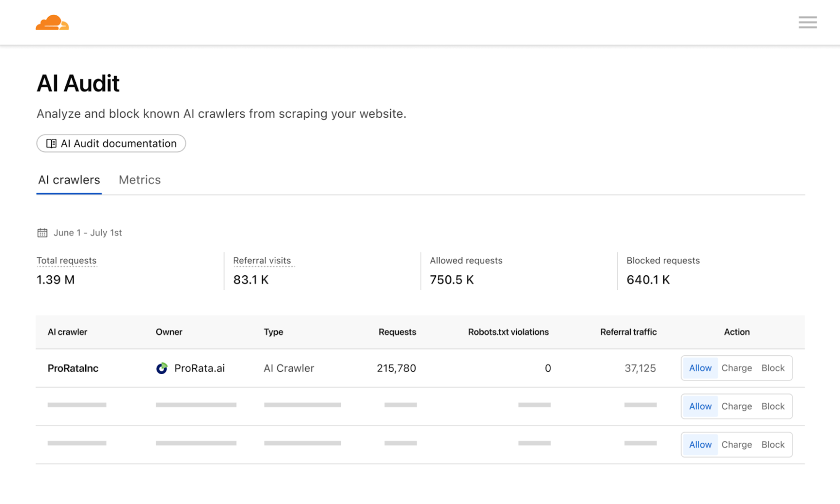Sort by the Requests column header

point(397,332)
